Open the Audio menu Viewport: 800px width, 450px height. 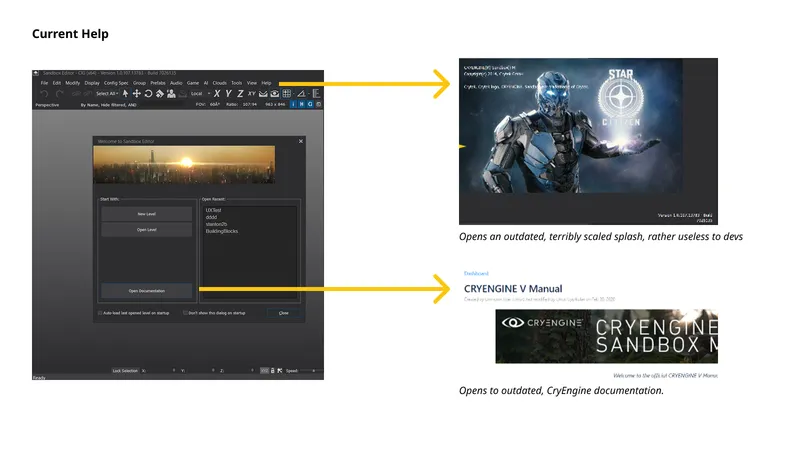point(176,83)
